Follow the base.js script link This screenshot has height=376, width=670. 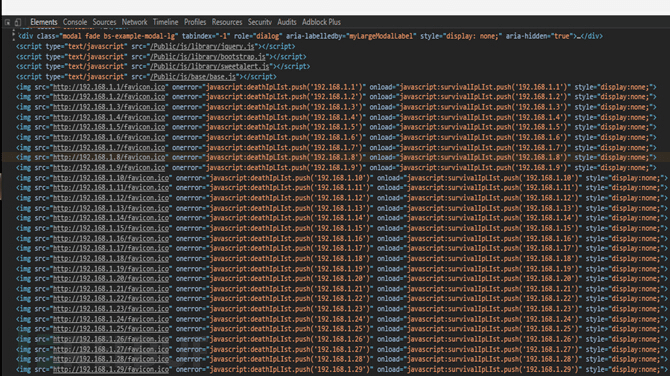click(193, 77)
